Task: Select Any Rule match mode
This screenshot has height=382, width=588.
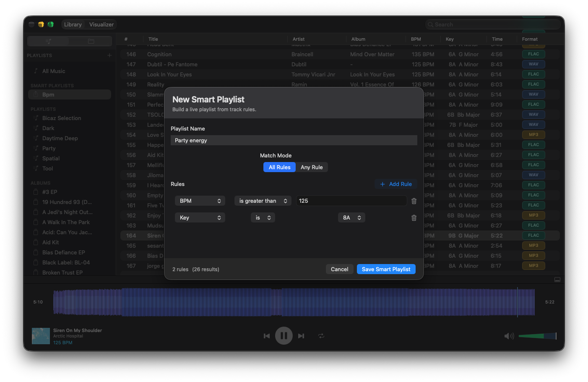Action: [312, 167]
